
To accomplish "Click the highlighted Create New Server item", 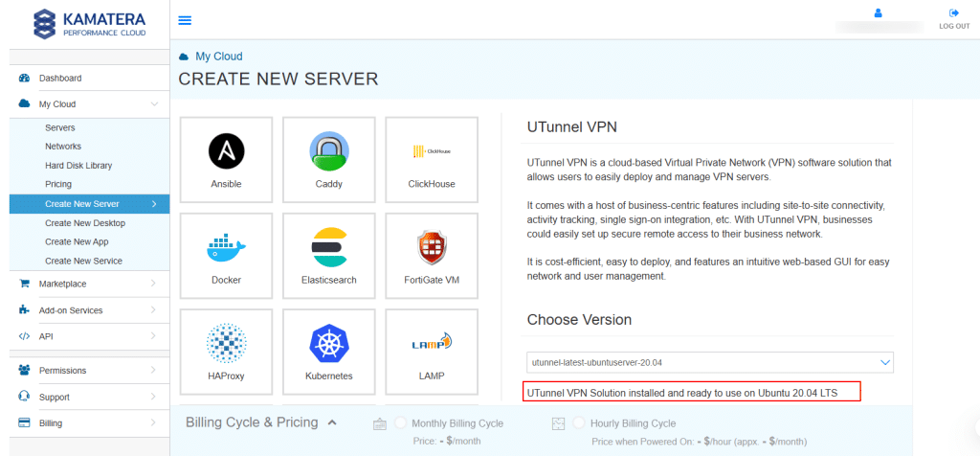I will (x=89, y=204).
